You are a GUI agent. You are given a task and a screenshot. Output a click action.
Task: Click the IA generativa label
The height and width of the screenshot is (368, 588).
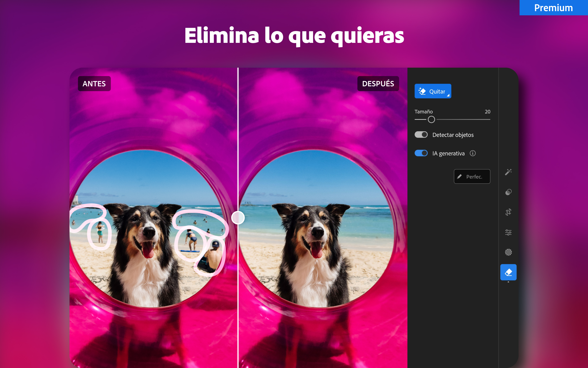pos(448,153)
